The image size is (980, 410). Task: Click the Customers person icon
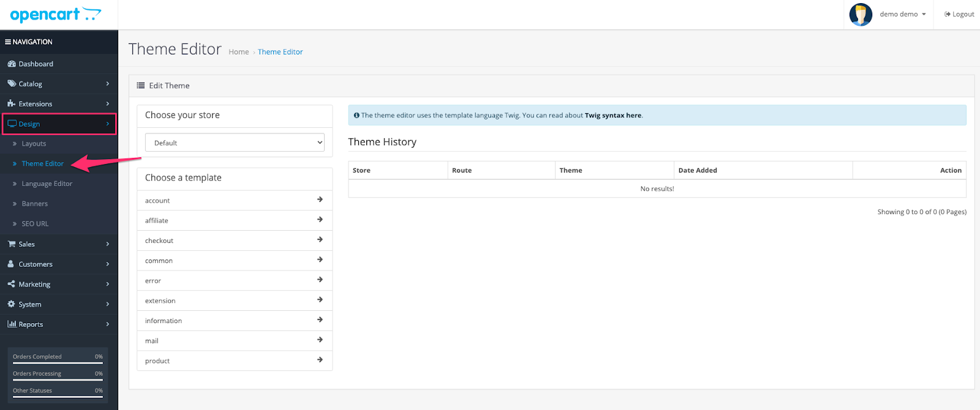pyautogui.click(x=11, y=264)
